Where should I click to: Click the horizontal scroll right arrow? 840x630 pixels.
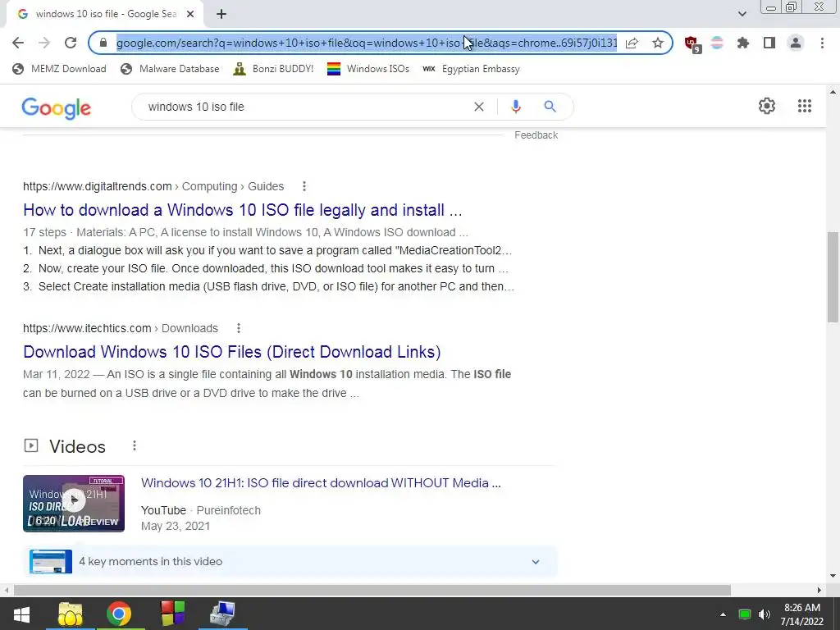click(819, 591)
